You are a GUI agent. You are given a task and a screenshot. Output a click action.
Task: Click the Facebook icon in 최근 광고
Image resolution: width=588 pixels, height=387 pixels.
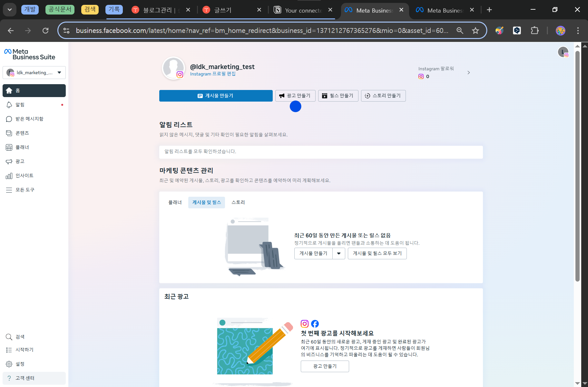tap(315, 323)
